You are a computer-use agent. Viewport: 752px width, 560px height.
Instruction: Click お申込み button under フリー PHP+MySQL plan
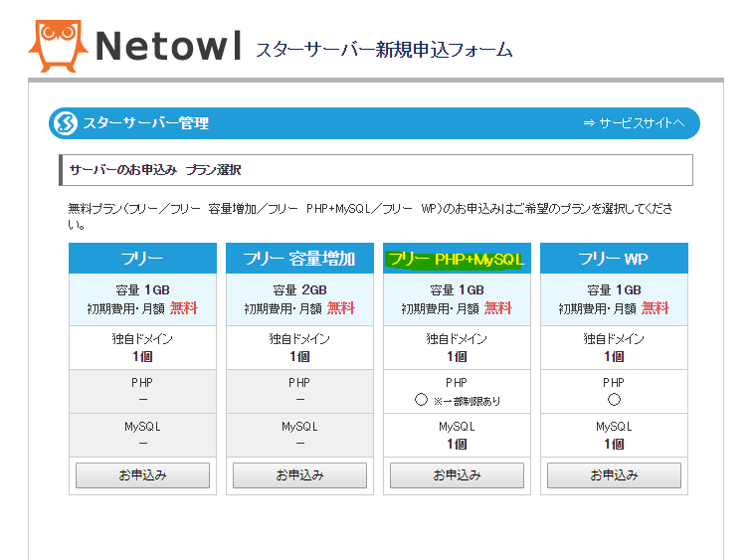pyautogui.click(x=457, y=475)
